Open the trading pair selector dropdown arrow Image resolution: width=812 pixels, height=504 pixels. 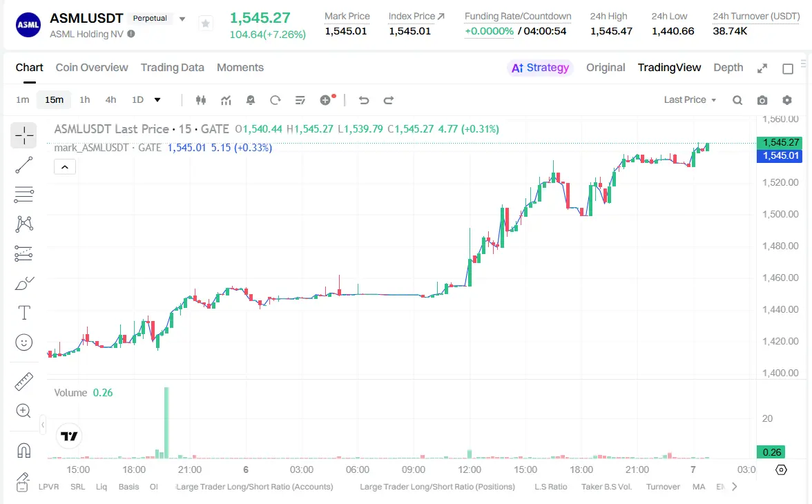(x=182, y=19)
